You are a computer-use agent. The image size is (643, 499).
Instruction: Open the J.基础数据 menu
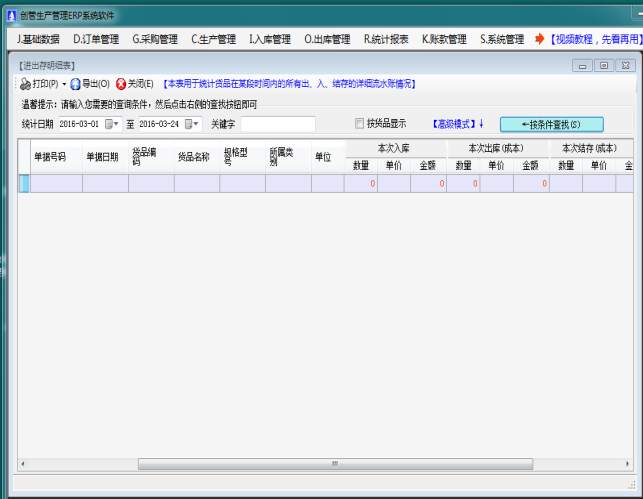tap(38, 39)
